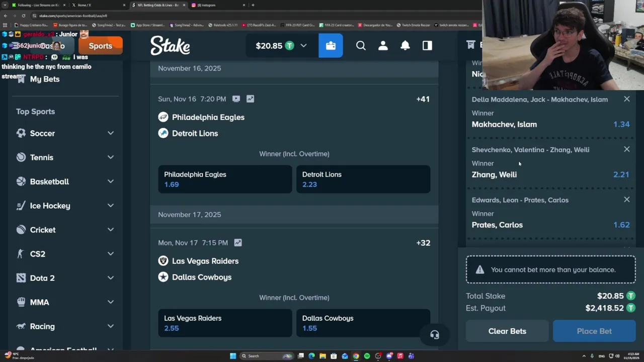Bet on Las Vegas Raiders at 2.55
Viewport: 644px width, 362px height.
tap(225, 323)
